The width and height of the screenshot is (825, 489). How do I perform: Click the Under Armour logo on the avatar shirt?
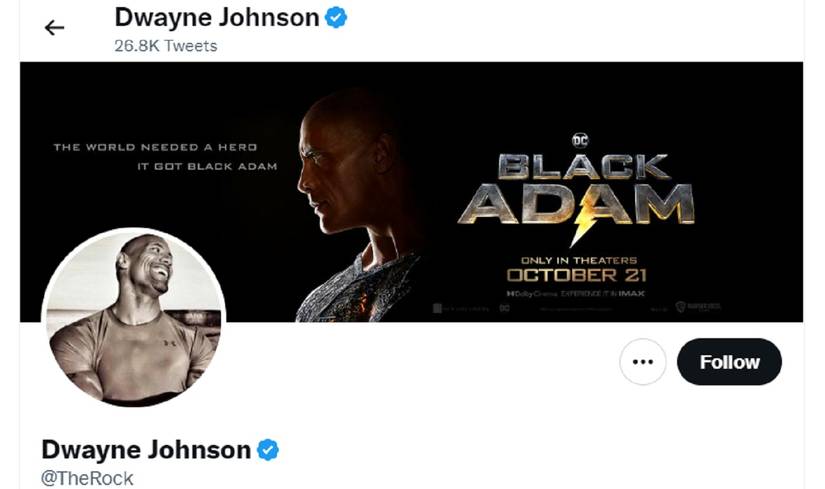click(169, 343)
